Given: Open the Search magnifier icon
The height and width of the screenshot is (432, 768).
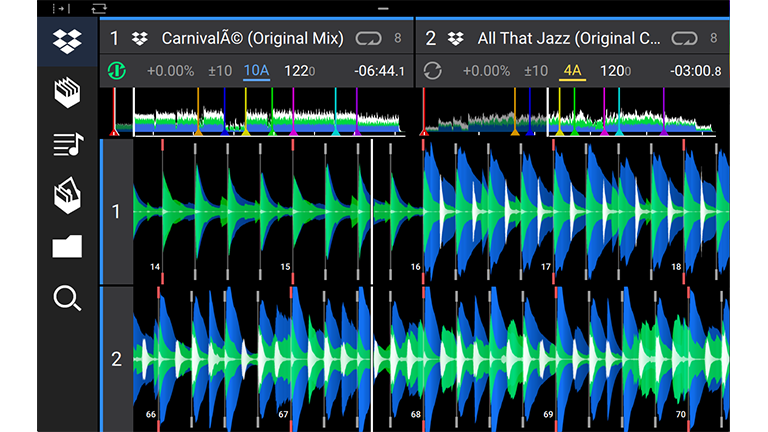Looking at the screenshot, I should 67,298.
